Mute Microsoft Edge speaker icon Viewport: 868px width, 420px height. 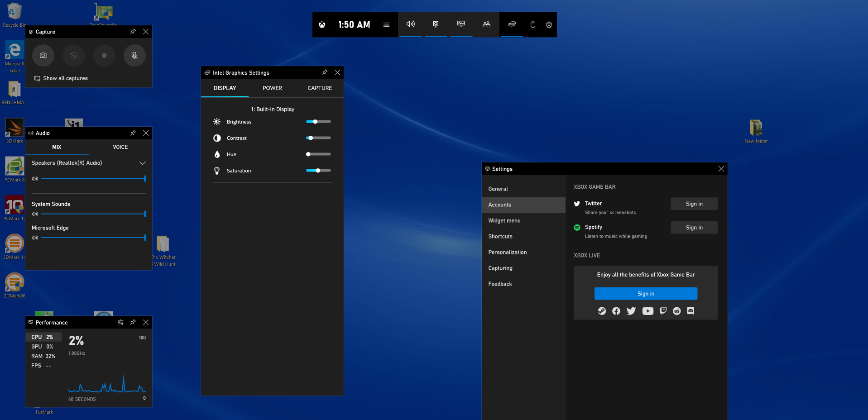[35, 238]
